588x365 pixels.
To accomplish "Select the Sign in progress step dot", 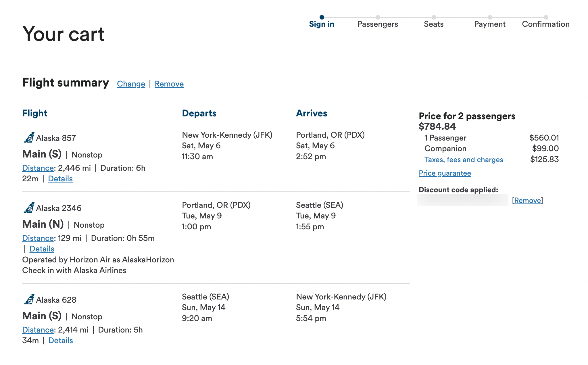I will (x=322, y=17).
